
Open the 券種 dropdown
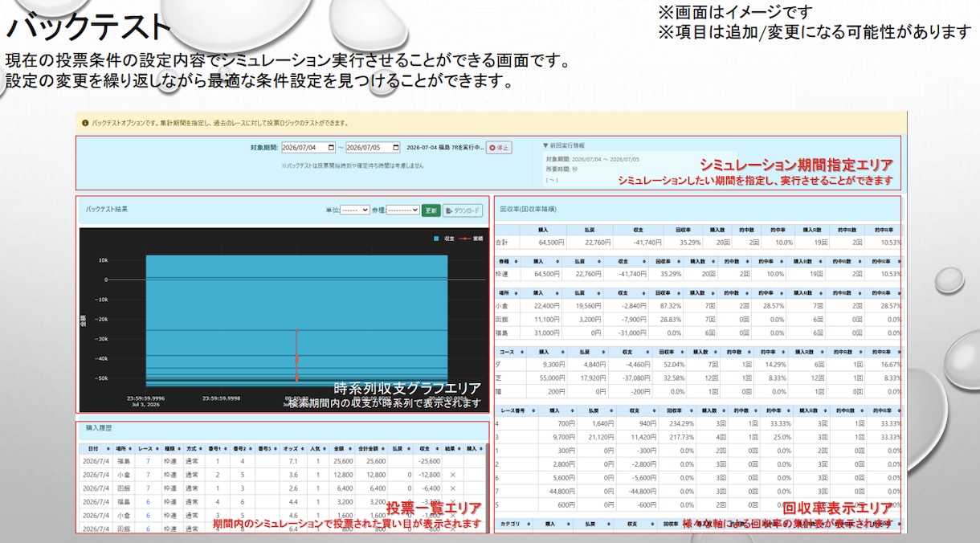click(402, 210)
